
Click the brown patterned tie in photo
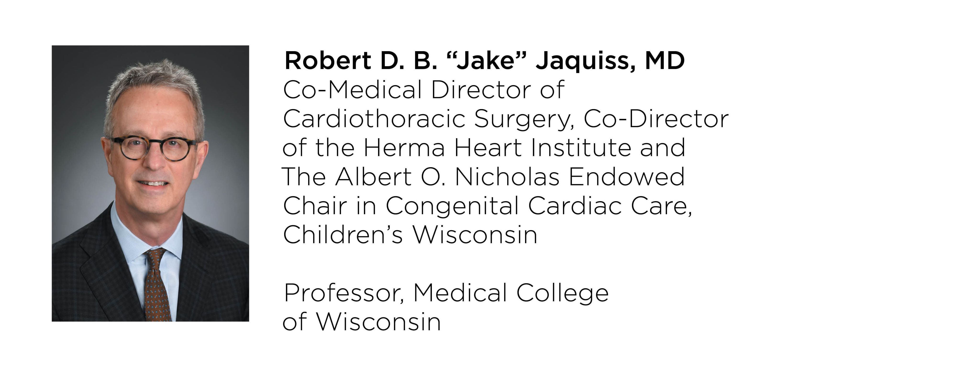pyautogui.click(x=157, y=285)
